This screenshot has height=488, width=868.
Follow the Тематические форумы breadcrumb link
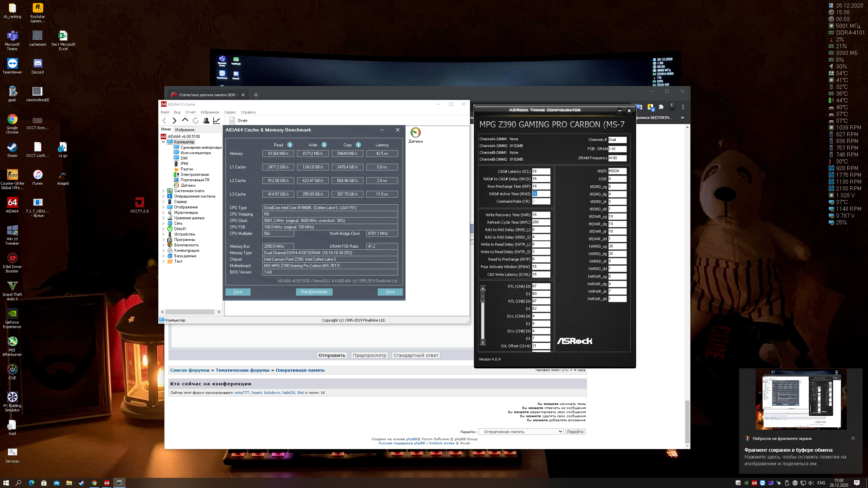coord(242,370)
